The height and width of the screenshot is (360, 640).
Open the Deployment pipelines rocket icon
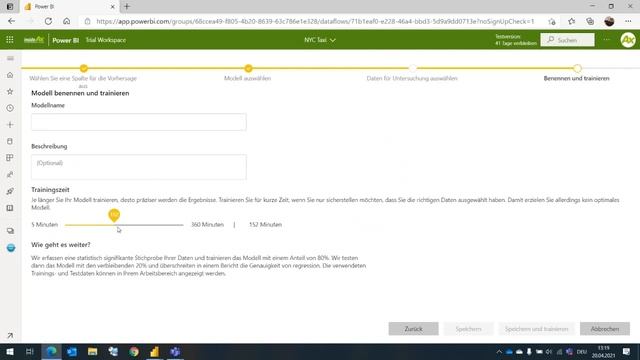coord(10,191)
